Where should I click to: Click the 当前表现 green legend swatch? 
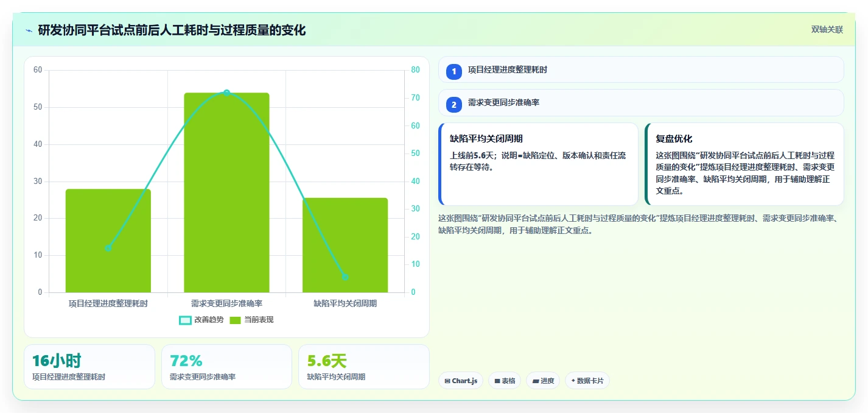click(x=236, y=320)
